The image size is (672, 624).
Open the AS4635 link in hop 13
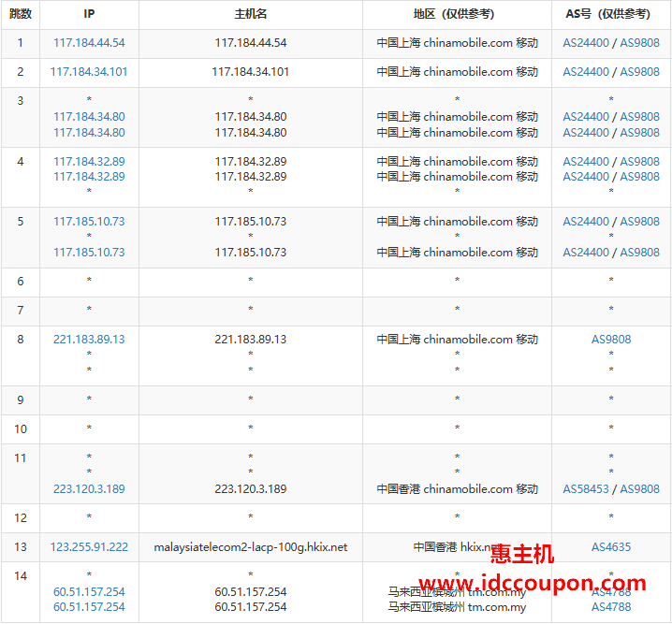point(611,547)
